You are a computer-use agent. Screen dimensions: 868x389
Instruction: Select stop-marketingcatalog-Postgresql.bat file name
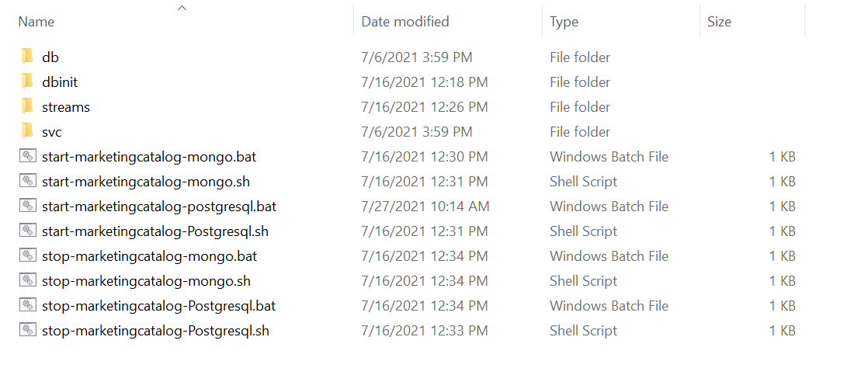(158, 305)
